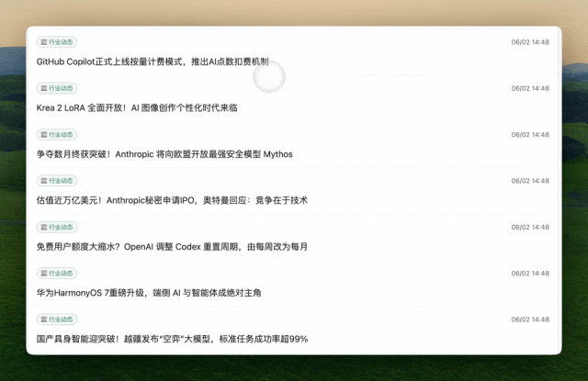Viewport: 588px width, 381px height.
Task: Open the OpenAI Codex 重置周期 headline
Action: [172, 247]
